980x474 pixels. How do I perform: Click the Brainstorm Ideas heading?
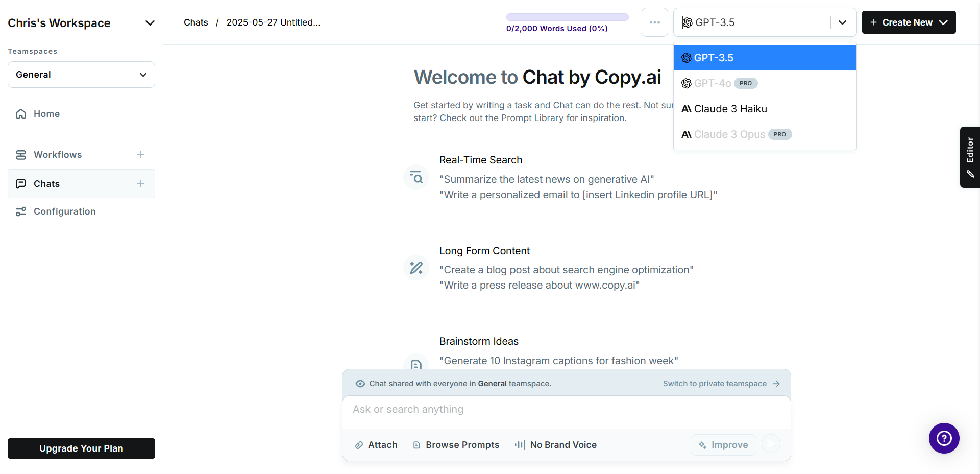point(479,341)
